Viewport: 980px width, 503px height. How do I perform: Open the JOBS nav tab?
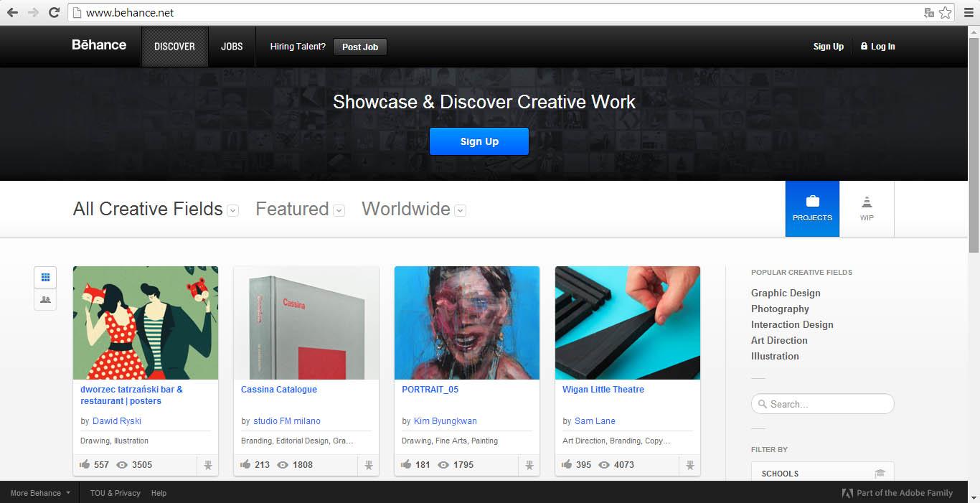coord(232,47)
